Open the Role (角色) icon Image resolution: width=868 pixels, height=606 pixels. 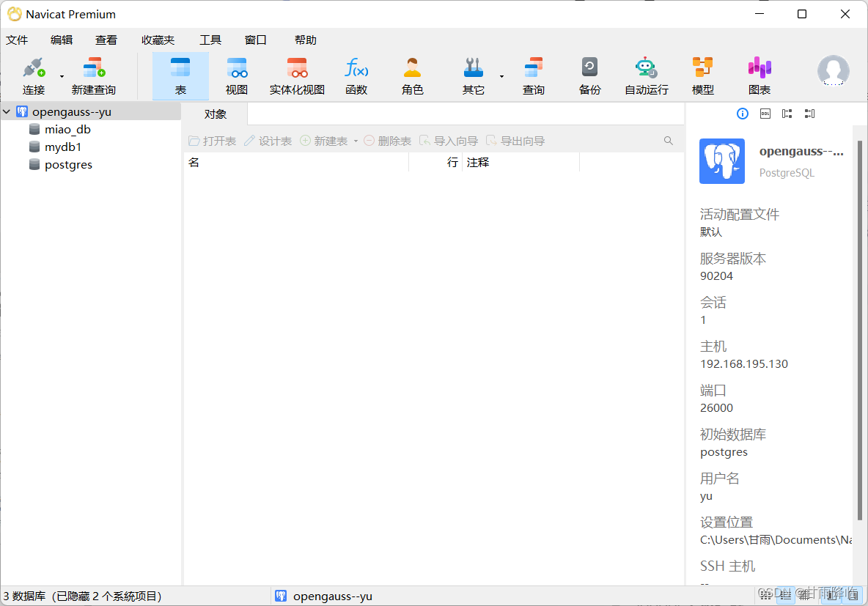pos(413,75)
